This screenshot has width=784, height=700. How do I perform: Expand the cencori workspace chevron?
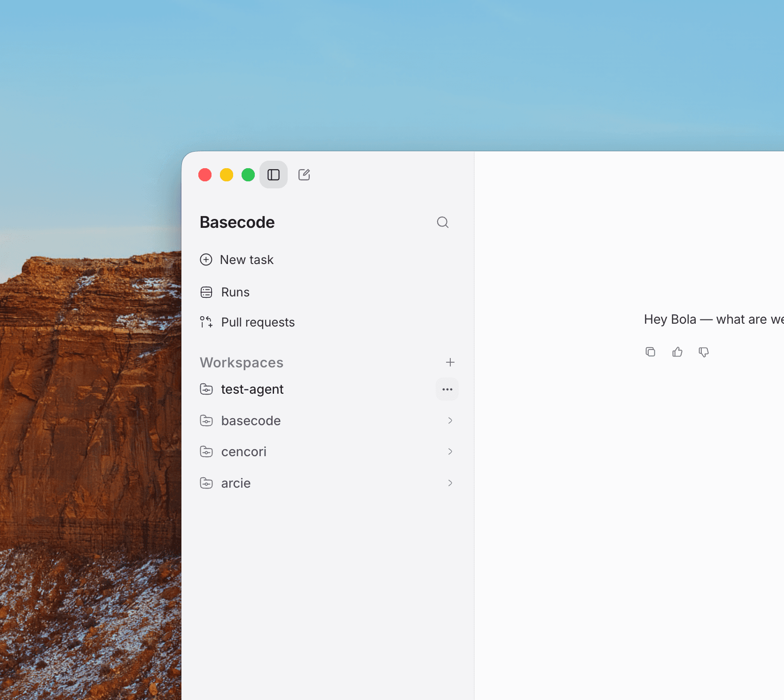click(x=450, y=451)
